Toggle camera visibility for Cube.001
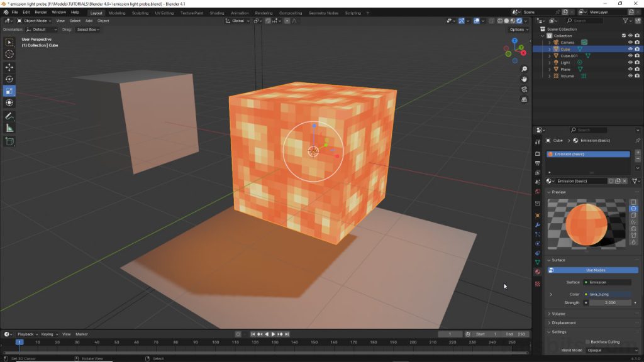The width and height of the screenshot is (644, 362). coord(637,56)
